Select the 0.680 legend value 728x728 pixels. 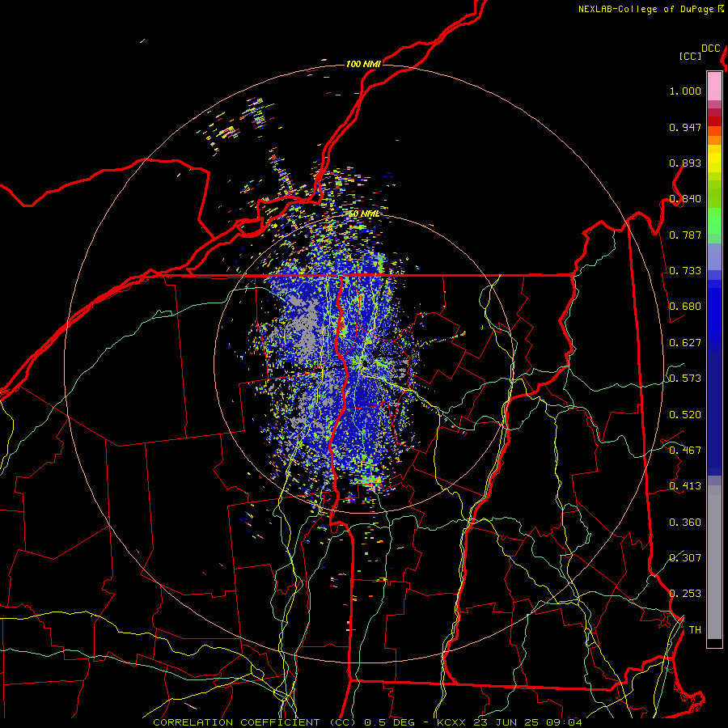[x=685, y=307]
